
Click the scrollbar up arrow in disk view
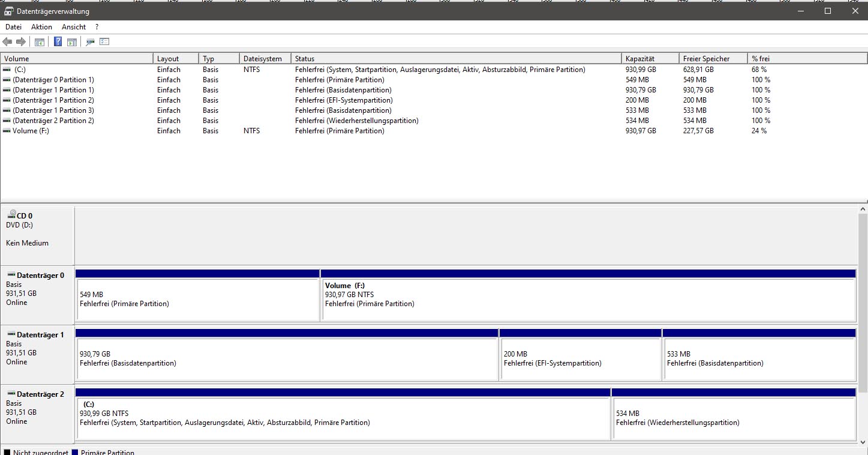[x=863, y=208]
